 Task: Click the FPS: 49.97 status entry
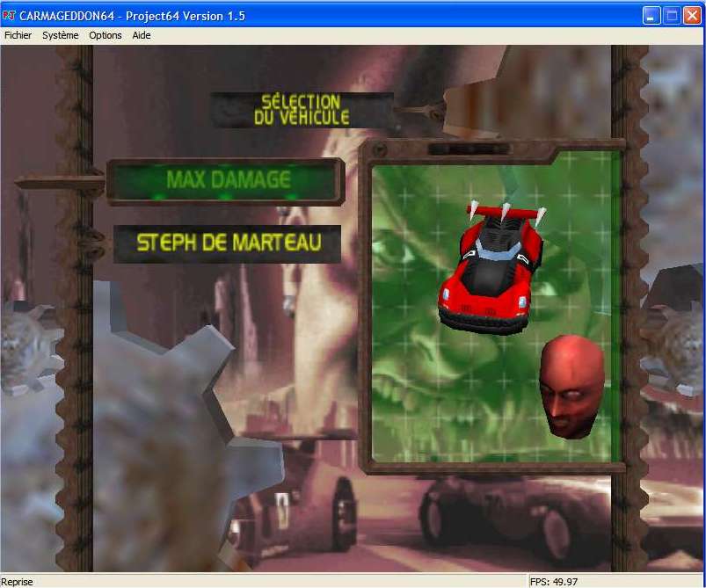pos(554,582)
